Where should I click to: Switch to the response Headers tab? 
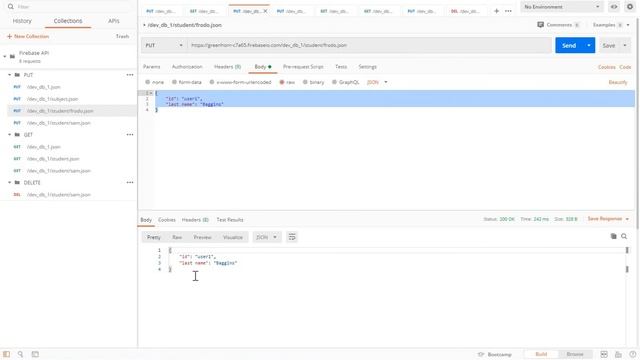pyautogui.click(x=195, y=220)
